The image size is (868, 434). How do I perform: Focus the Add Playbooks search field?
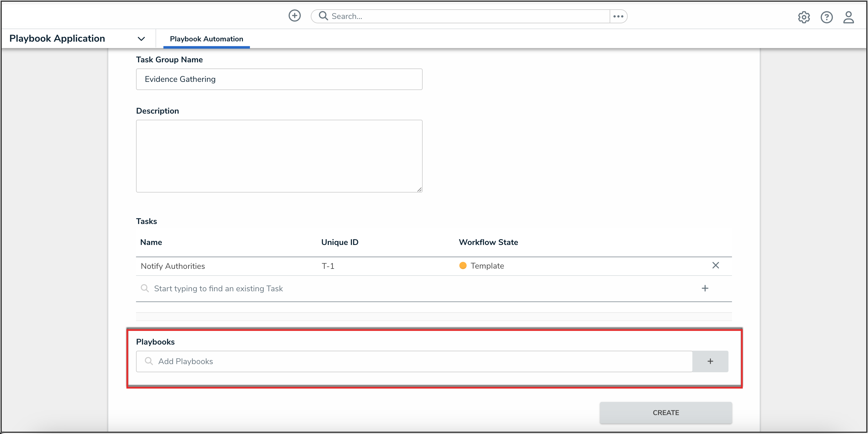(x=414, y=361)
